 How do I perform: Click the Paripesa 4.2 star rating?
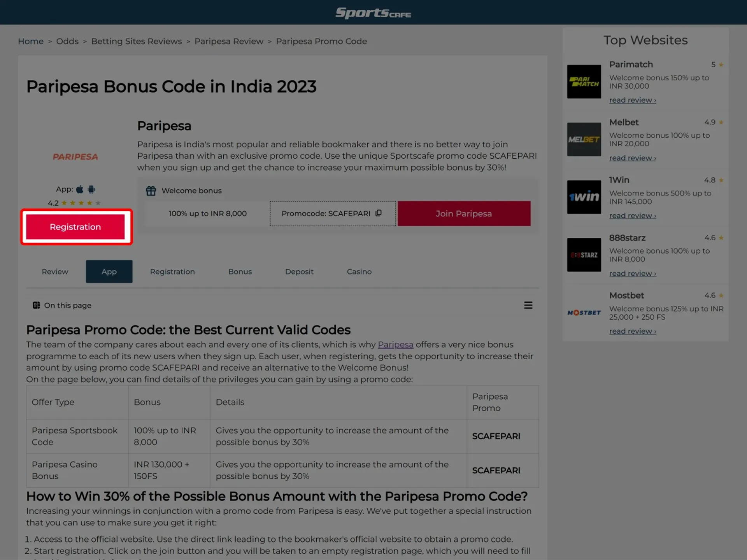(x=74, y=203)
